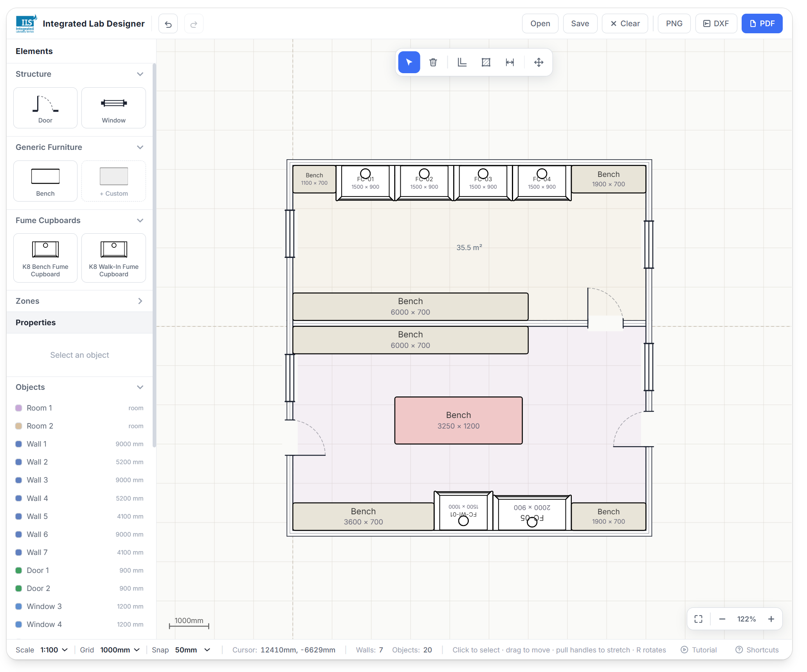The width and height of the screenshot is (807, 672).
Task: Redo the last undone action
Action: (194, 24)
